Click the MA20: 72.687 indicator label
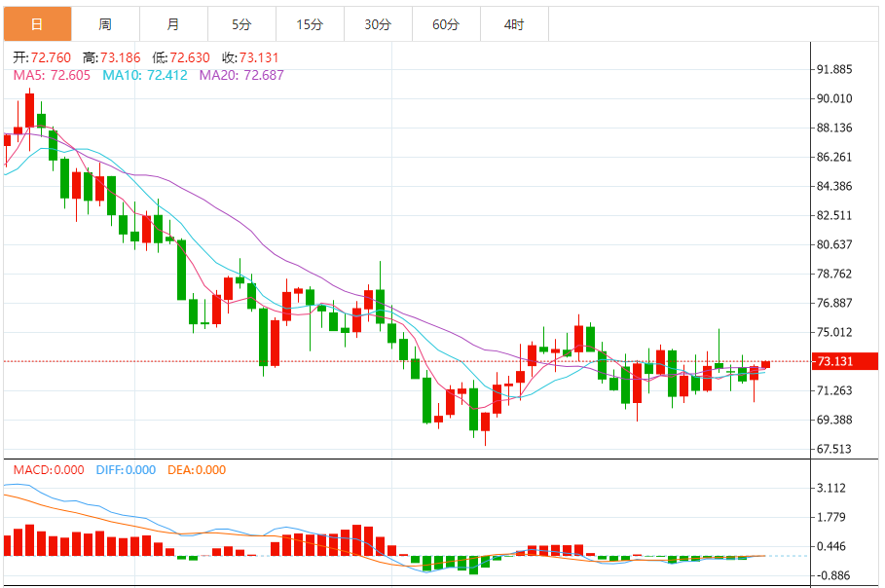This screenshot has width=885, height=588. tap(241, 76)
